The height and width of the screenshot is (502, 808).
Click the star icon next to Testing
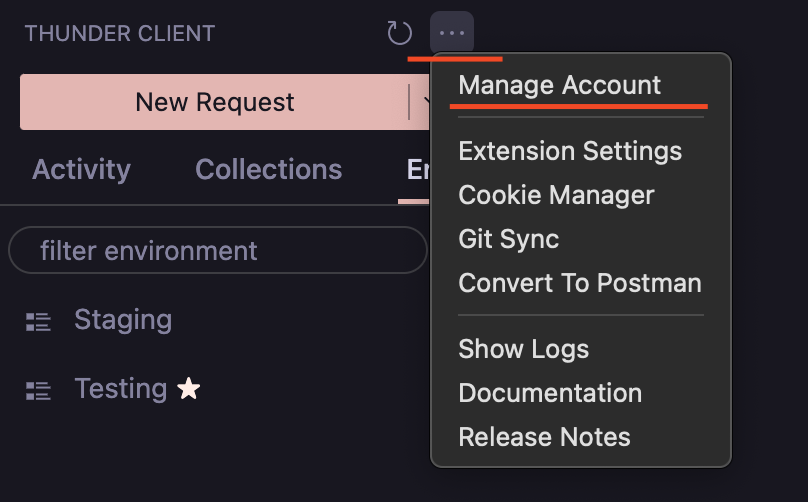(188, 389)
